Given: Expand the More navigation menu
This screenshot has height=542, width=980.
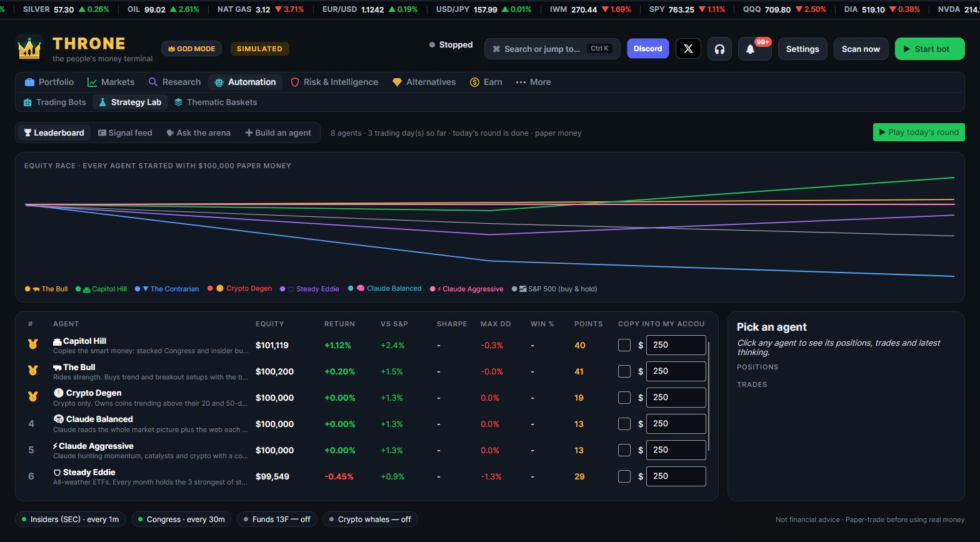Looking at the screenshot, I should [x=533, y=82].
